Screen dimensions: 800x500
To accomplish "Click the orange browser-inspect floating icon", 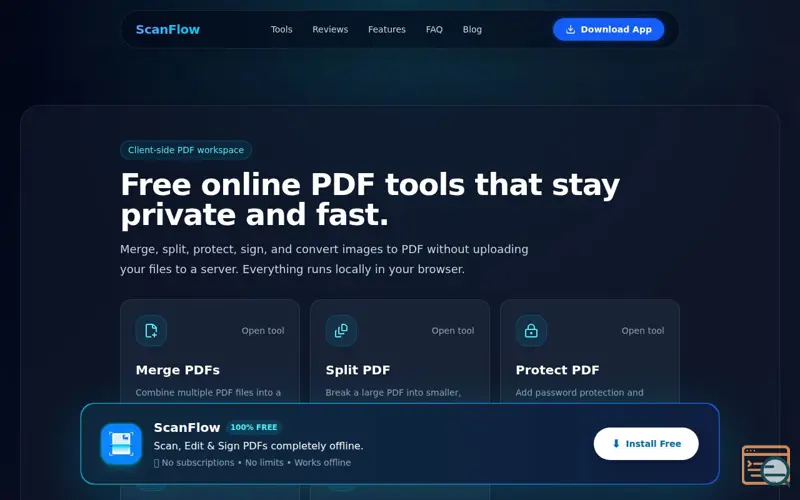I will pos(765,465).
